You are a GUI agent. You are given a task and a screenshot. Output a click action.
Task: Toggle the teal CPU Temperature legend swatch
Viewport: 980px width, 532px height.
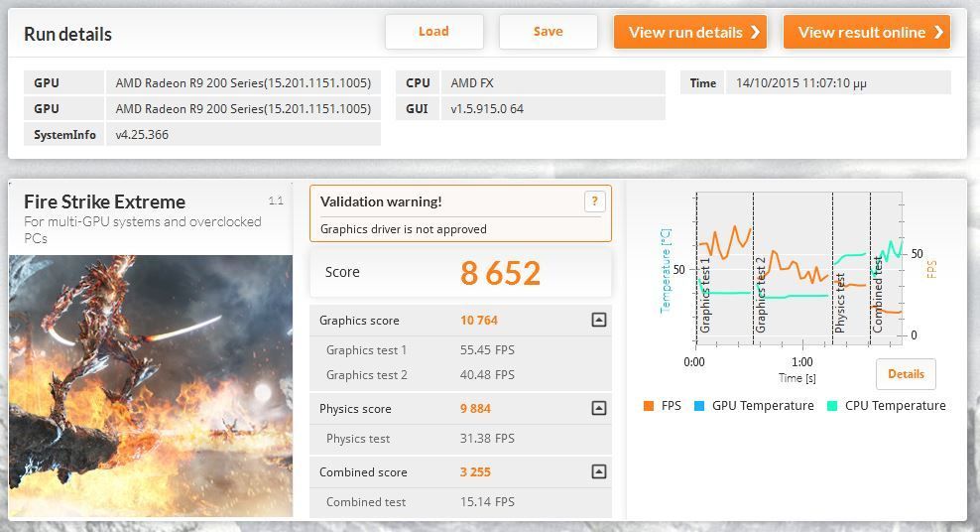(x=832, y=406)
